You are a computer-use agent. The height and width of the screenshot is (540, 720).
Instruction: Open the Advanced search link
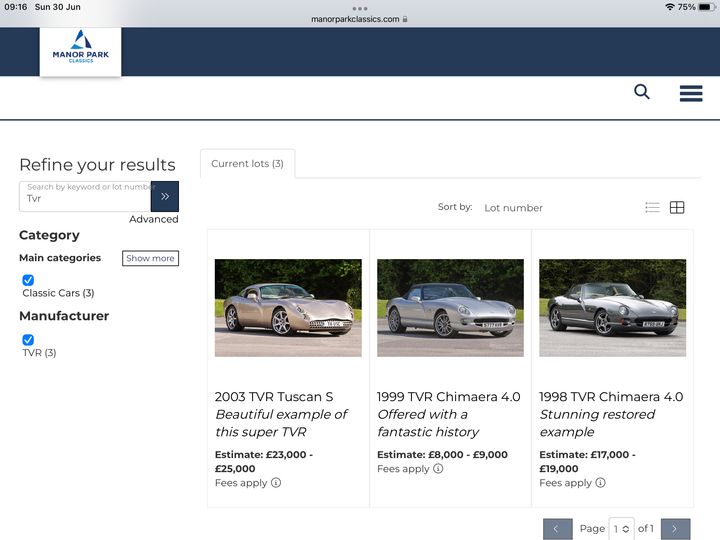click(x=153, y=219)
